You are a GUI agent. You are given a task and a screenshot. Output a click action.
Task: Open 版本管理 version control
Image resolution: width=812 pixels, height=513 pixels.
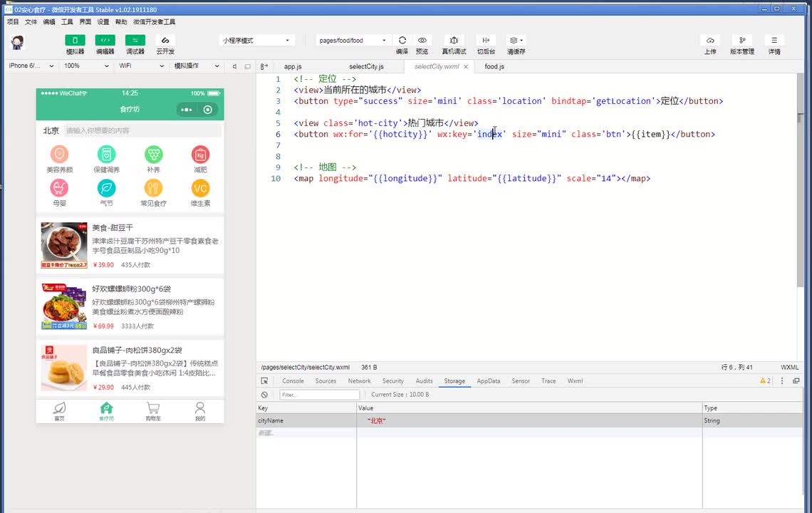742,41
